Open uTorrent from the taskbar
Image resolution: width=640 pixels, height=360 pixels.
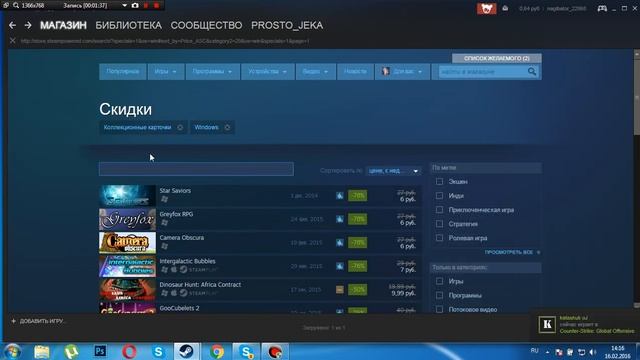click(71, 351)
